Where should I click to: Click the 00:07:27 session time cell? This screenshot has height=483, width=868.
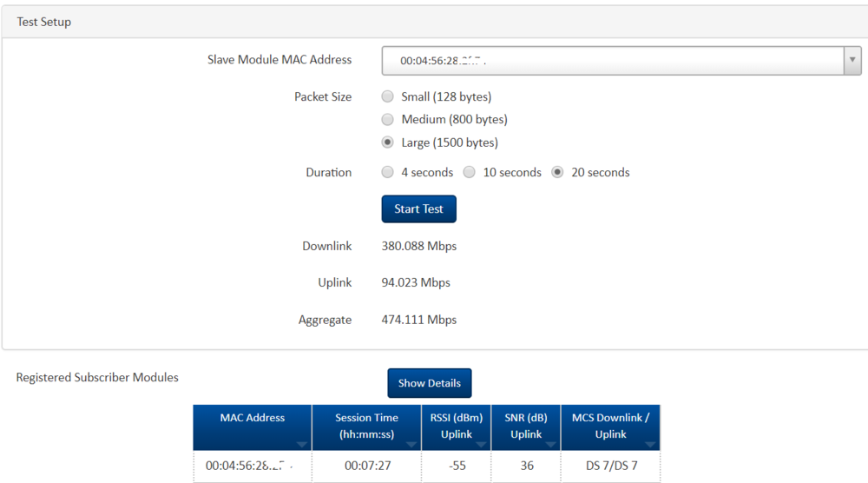pos(366,466)
